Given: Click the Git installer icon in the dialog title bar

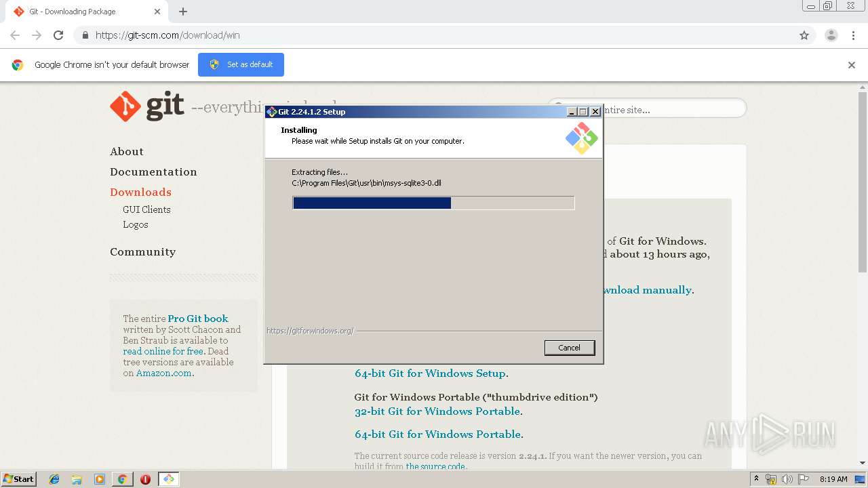Looking at the screenshot, I should 271,112.
